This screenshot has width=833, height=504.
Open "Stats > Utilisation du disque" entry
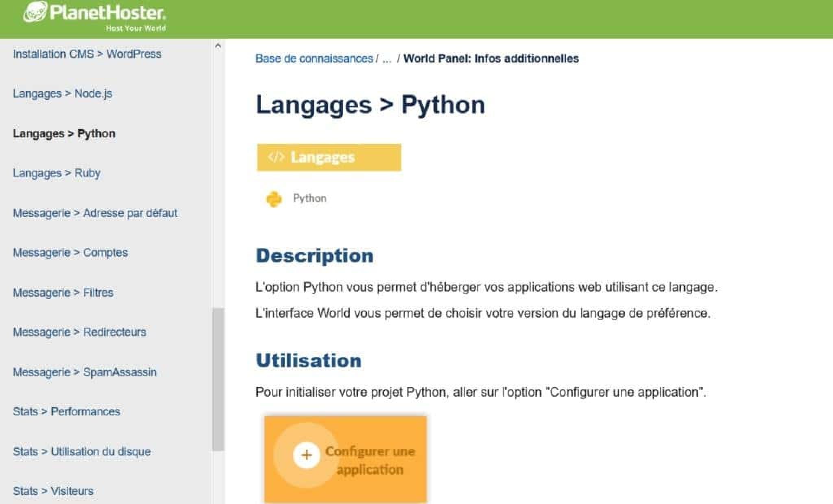click(x=81, y=451)
